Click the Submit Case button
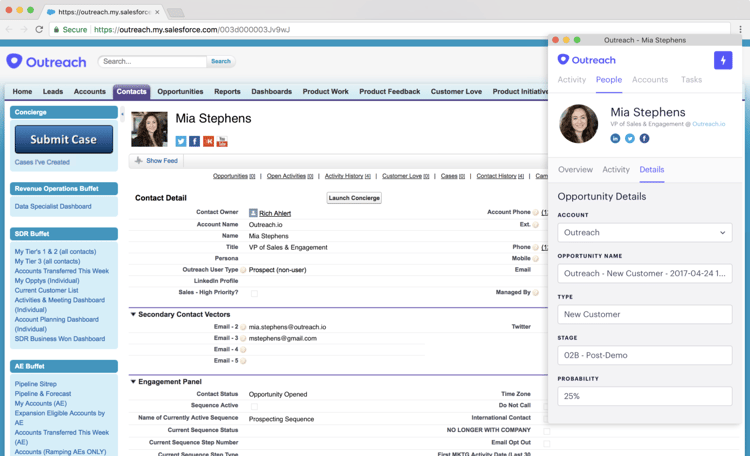Screen dimensions: 750x456 [64, 139]
